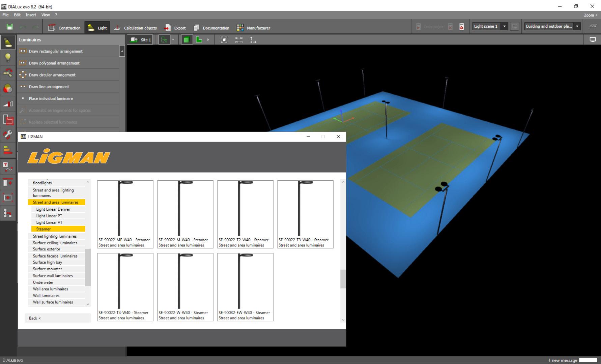Open the energy rating bars sidebar tool

(8, 150)
